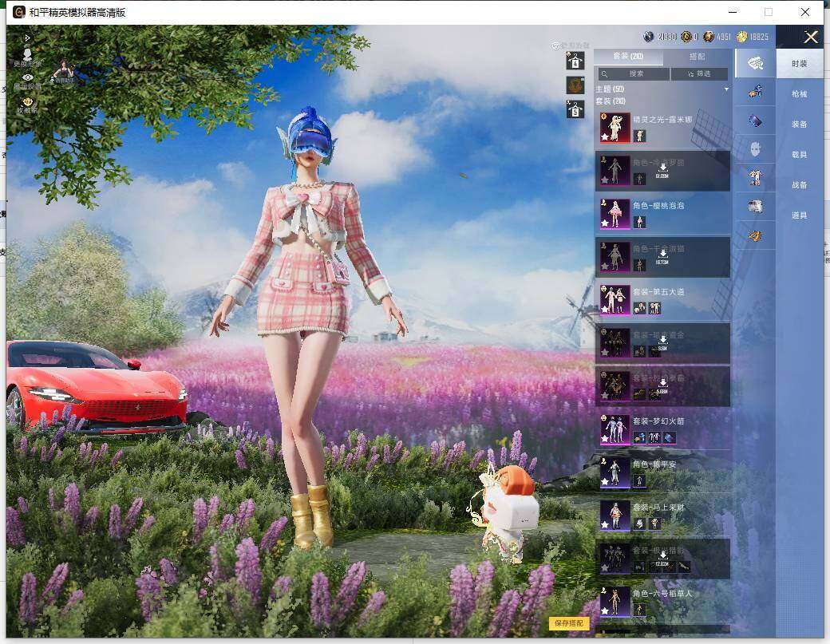Viewport: 830px width, 644px height.
Task: Click the small item icon under 角色-樱桃泡泡
Action: [639, 223]
